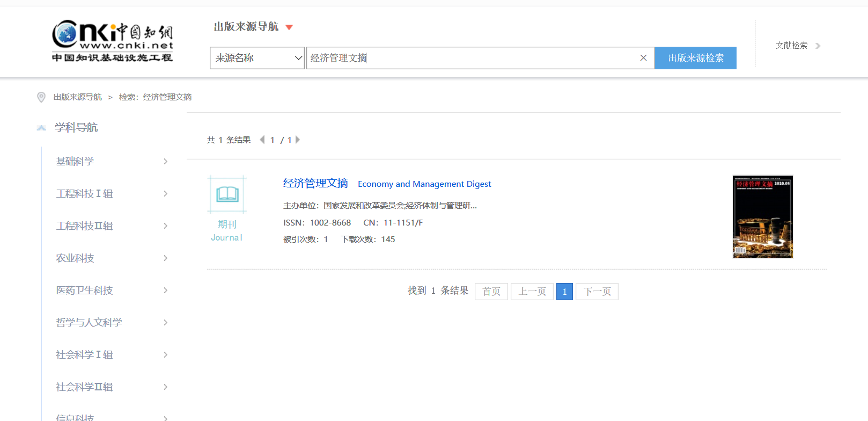
Task: Select 基础科学 in subject navigation
Action: (x=75, y=162)
